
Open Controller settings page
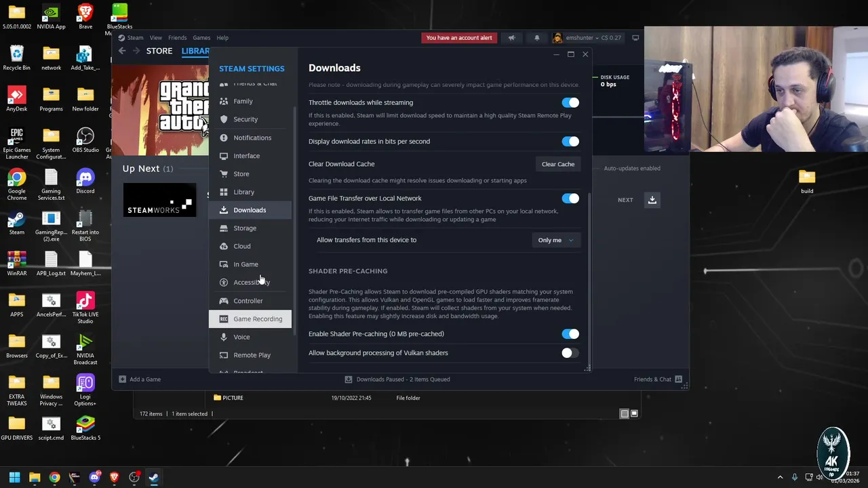[250, 300]
